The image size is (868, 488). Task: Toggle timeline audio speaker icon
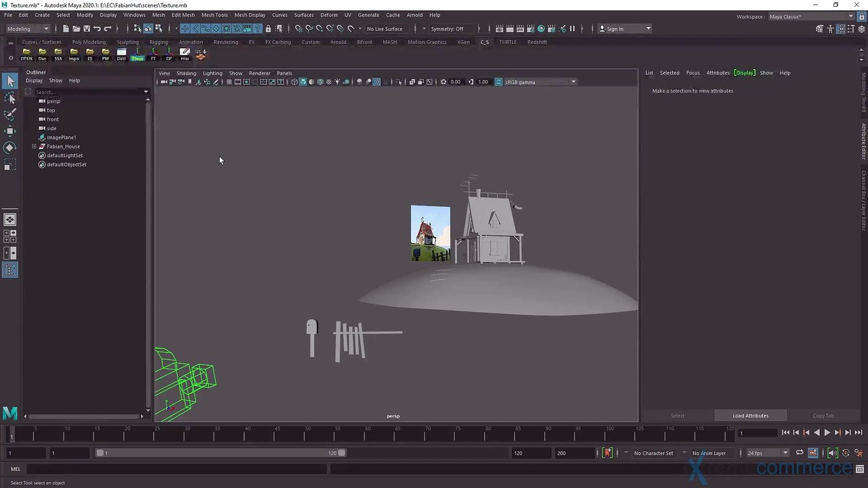point(833,453)
